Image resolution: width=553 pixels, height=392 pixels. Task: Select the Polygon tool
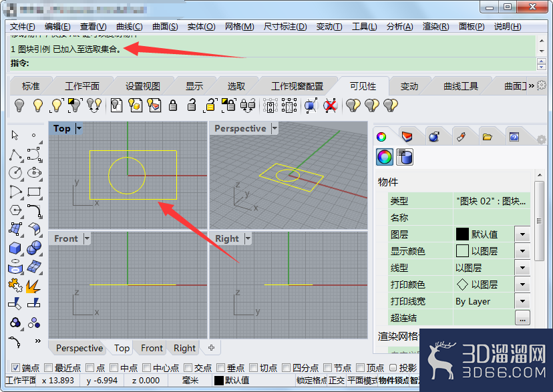(15, 210)
